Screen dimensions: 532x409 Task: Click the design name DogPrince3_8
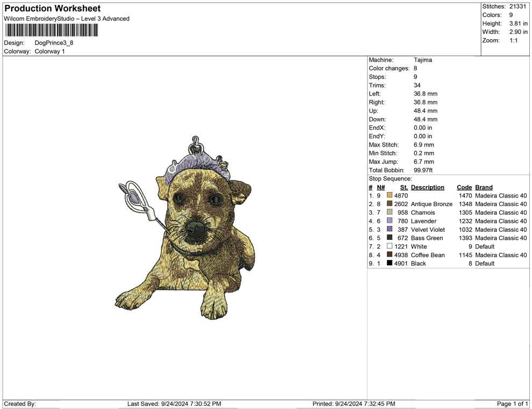[54, 43]
